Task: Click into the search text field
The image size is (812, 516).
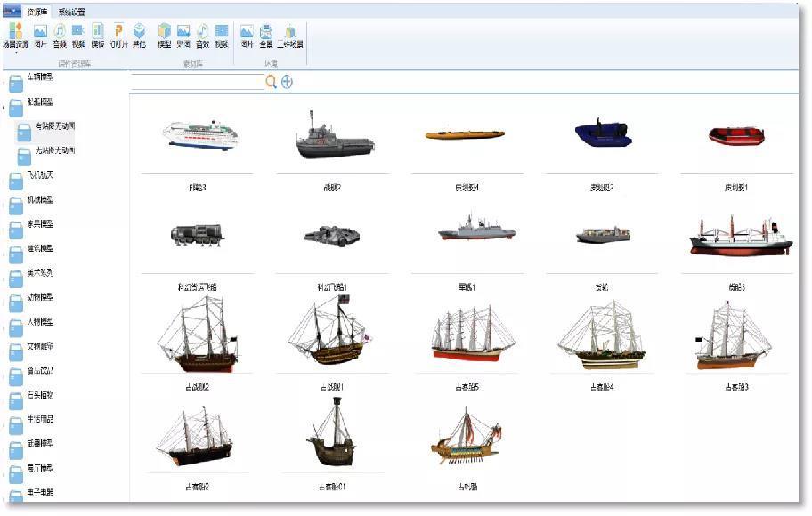Action: 196,82
